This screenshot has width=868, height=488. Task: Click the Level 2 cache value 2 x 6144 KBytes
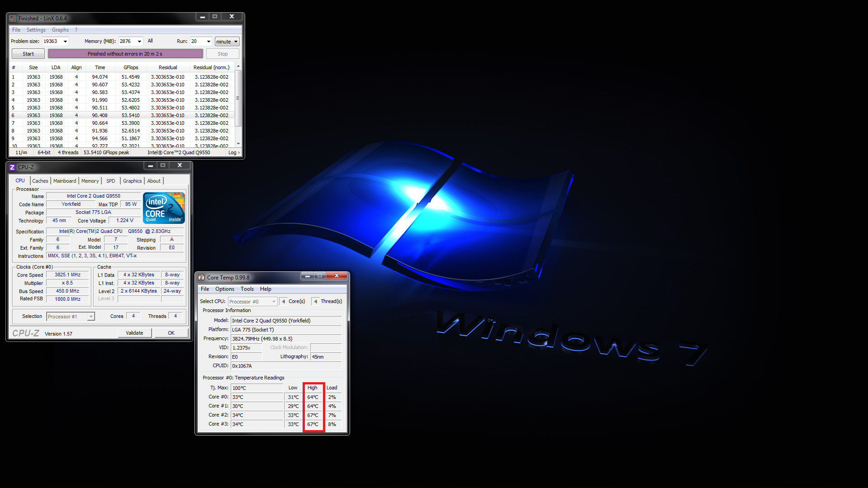coord(139,291)
